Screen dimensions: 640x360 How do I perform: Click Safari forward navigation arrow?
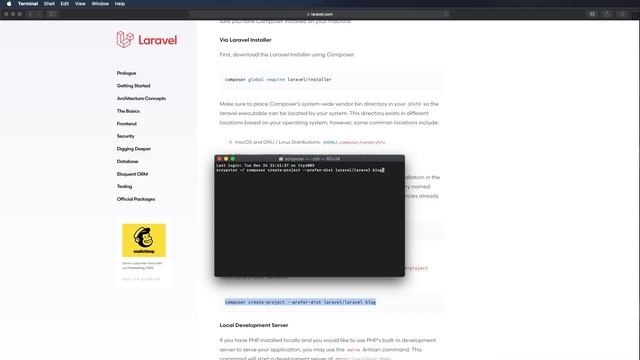click(39, 14)
